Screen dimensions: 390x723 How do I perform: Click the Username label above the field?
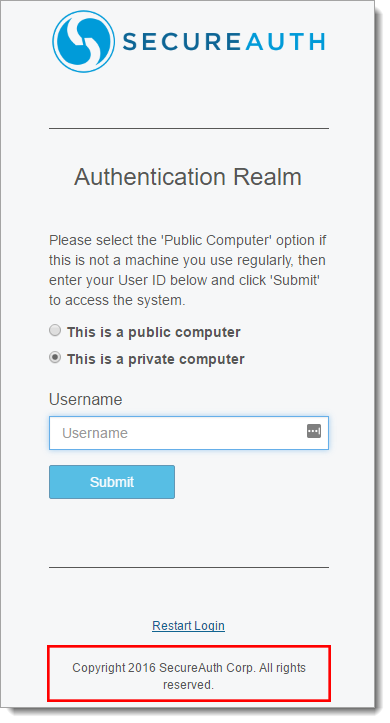(86, 399)
